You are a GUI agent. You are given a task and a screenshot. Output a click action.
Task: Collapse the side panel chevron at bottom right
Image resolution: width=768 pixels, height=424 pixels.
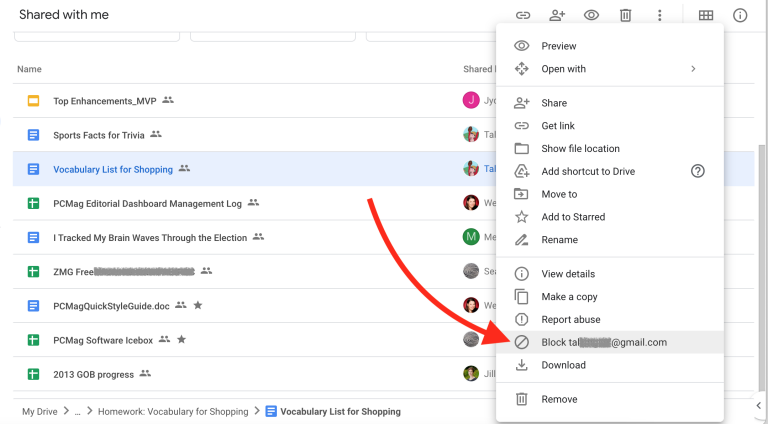(759, 405)
